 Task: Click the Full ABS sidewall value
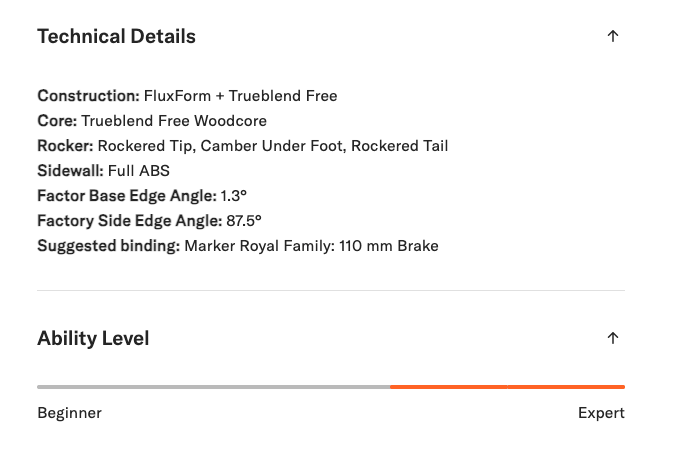coord(139,171)
